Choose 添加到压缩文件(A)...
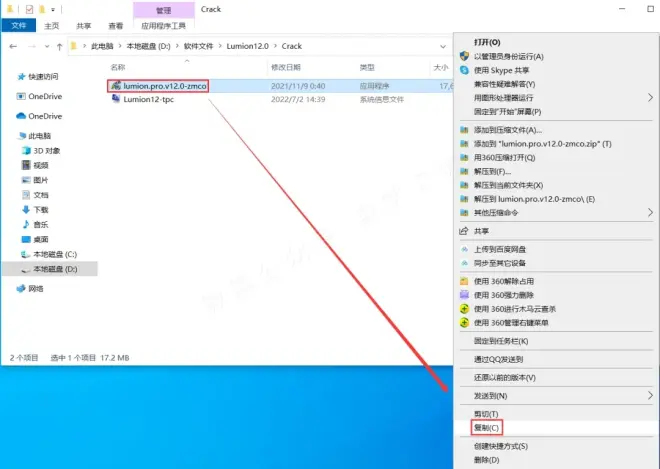The width and height of the screenshot is (660, 469). click(x=508, y=130)
